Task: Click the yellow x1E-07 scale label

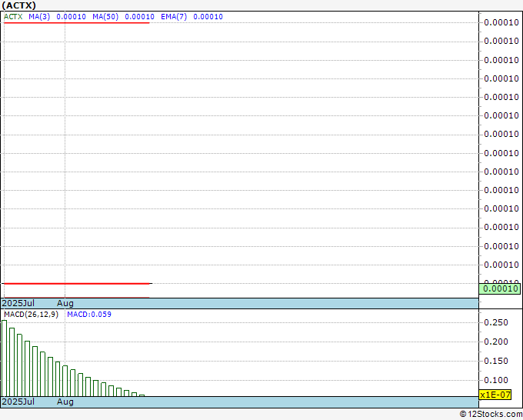Action: 495,395
